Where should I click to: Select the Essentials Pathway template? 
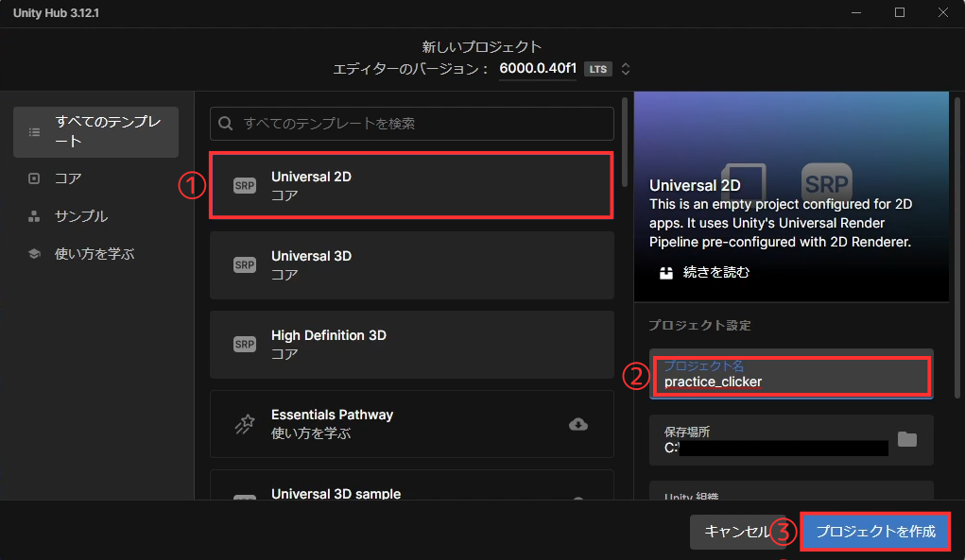[x=412, y=423]
